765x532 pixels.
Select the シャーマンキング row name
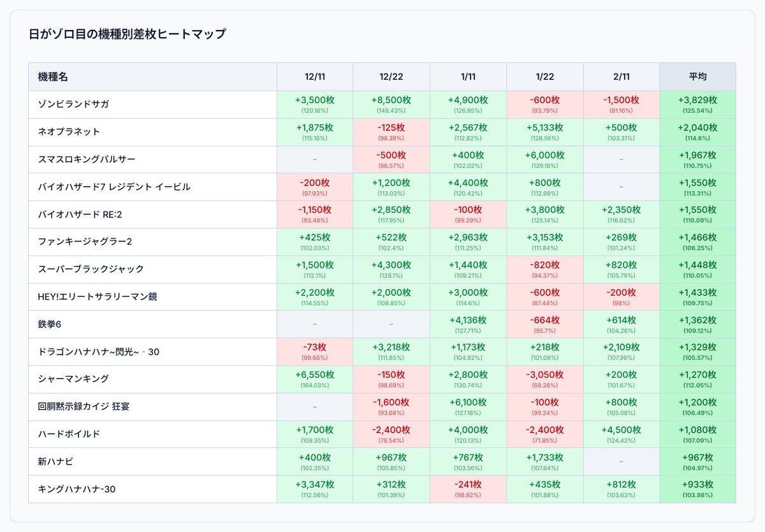point(73,378)
